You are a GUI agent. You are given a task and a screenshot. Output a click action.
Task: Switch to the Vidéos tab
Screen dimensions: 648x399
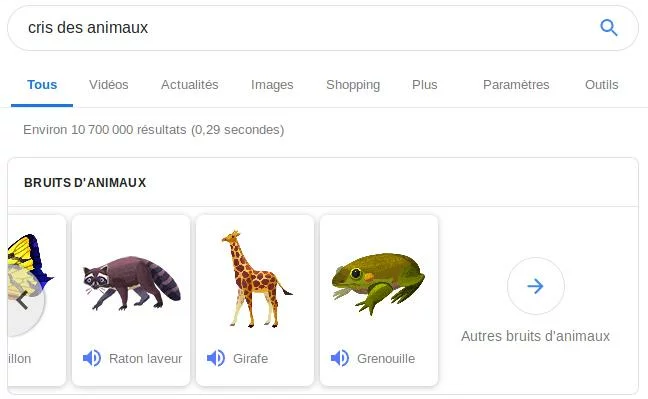point(109,85)
